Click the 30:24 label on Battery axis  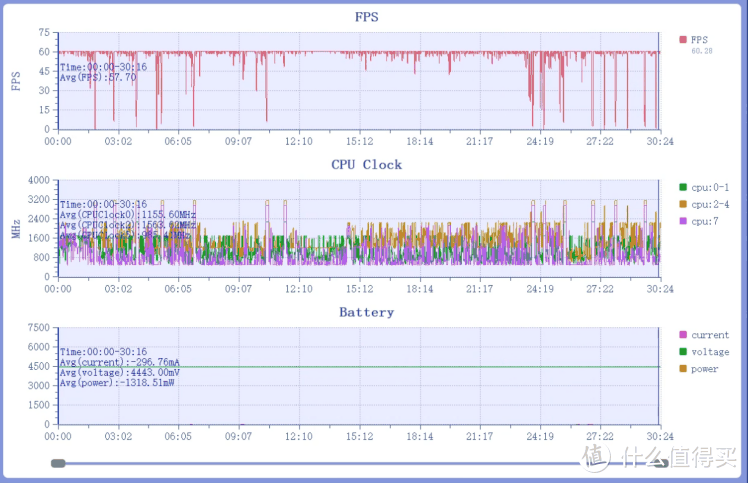pyautogui.click(x=660, y=437)
